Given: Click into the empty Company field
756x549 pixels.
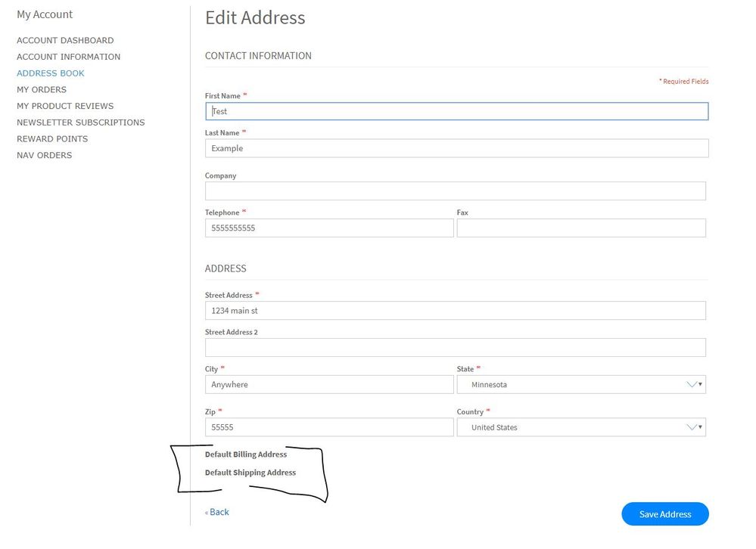Looking at the screenshot, I should pyautogui.click(x=455, y=191).
